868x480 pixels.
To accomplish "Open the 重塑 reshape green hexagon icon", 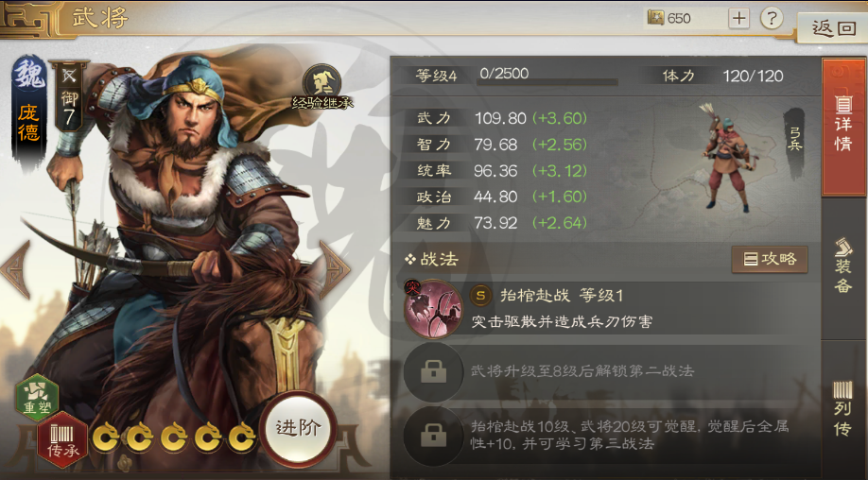I will click(37, 396).
